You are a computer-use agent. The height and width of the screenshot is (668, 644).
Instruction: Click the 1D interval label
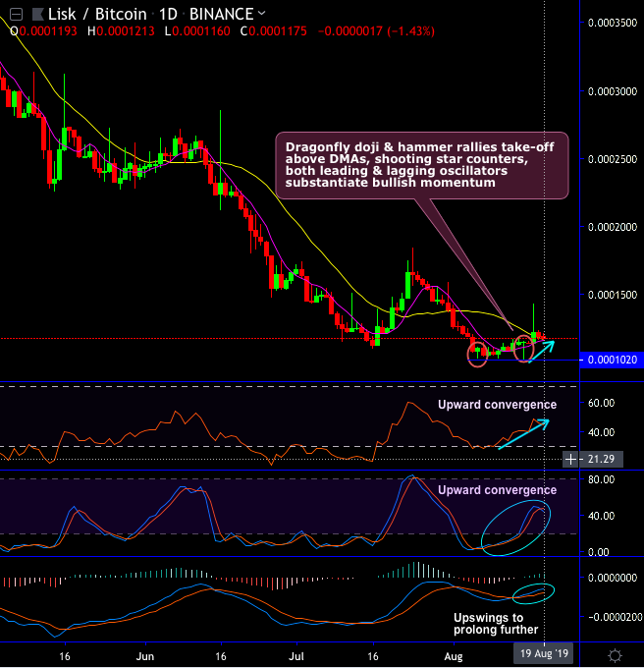[168, 15]
